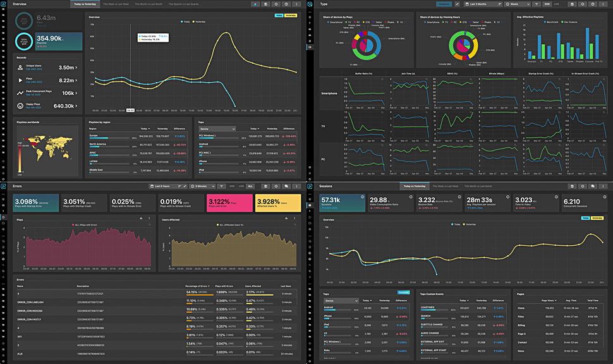The height and width of the screenshot is (364, 613).
Task: Click the history icon in Errors panel toolbar
Action: [276, 186]
